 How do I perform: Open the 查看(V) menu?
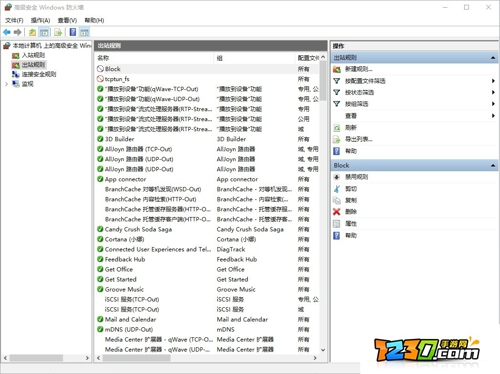point(67,20)
